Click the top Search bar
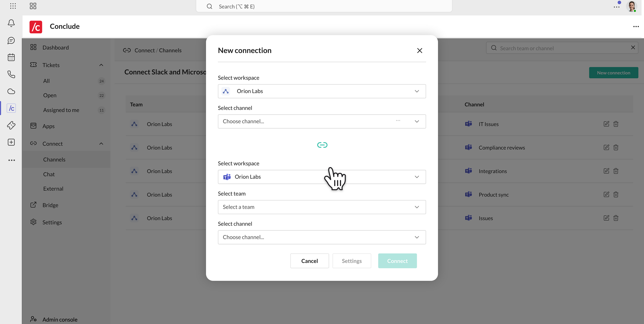This screenshot has width=644, height=324. tap(324, 6)
